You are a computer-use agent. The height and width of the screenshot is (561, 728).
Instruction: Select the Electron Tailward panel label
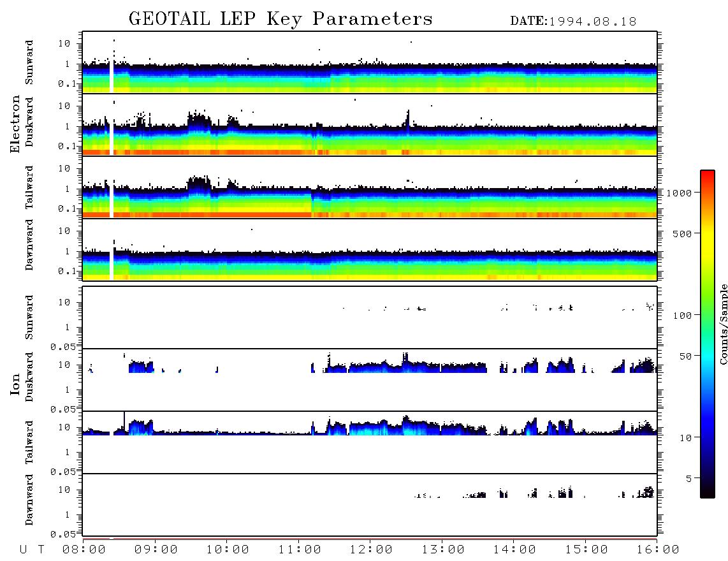click(29, 187)
